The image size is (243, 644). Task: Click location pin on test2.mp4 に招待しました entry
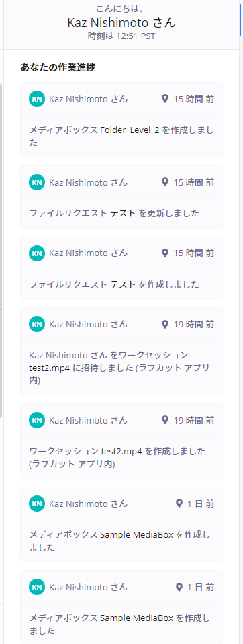165,325
